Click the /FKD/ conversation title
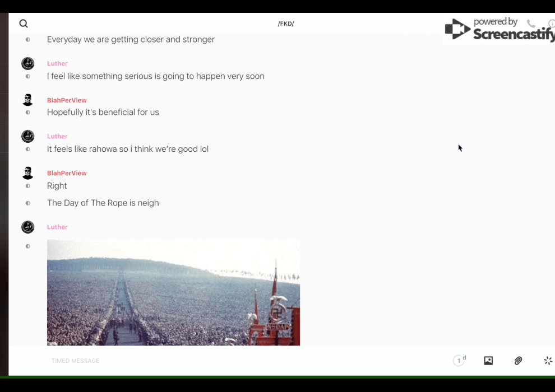Viewport: 555px width, 392px height. tap(285, 24)
